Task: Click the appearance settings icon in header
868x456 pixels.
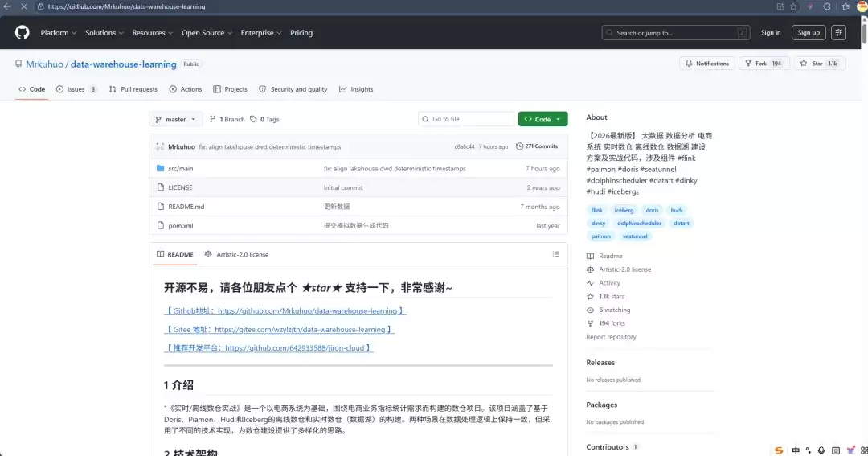Action: click(839, 33)
